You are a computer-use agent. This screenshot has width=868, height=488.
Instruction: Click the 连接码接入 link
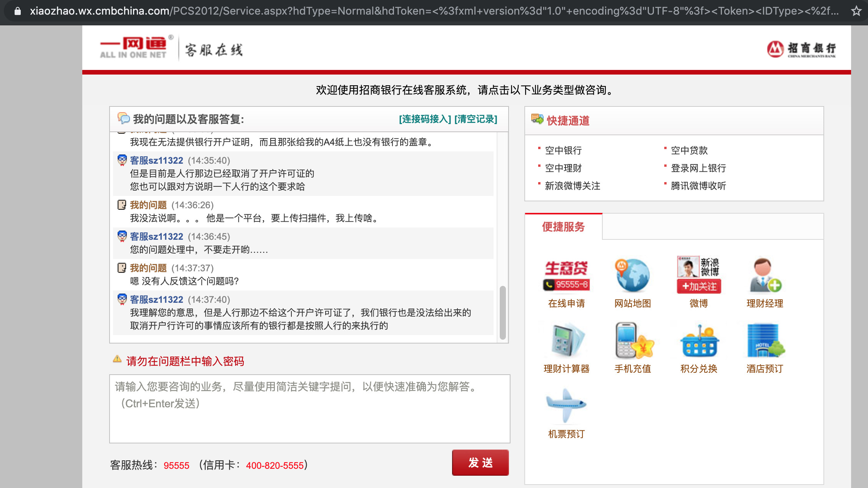[425, 119]
